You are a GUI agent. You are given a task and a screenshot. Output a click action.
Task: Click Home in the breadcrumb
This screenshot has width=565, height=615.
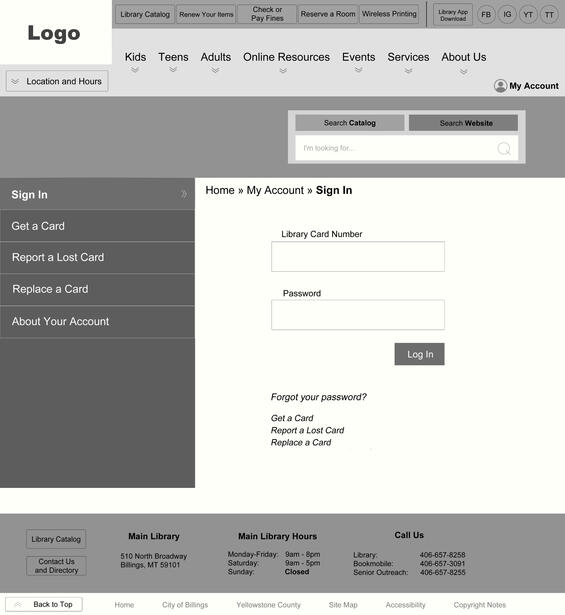[x=220, y=190]
